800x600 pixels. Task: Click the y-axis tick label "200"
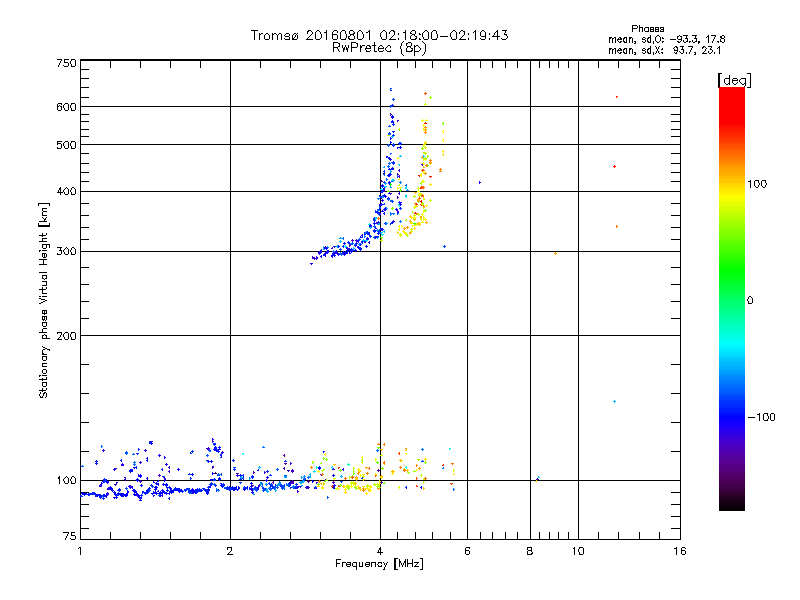click(66, 336)
